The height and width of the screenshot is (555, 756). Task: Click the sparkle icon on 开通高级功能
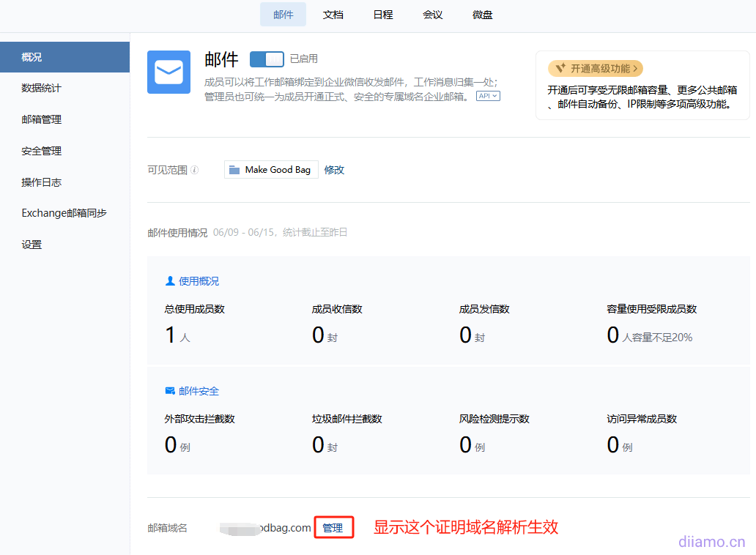click(x=560, y=69)
